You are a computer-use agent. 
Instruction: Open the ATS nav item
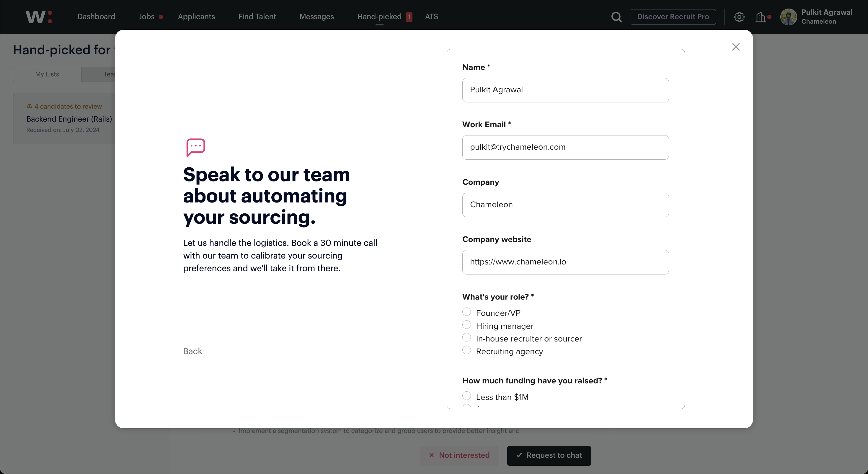pos(432,17)
